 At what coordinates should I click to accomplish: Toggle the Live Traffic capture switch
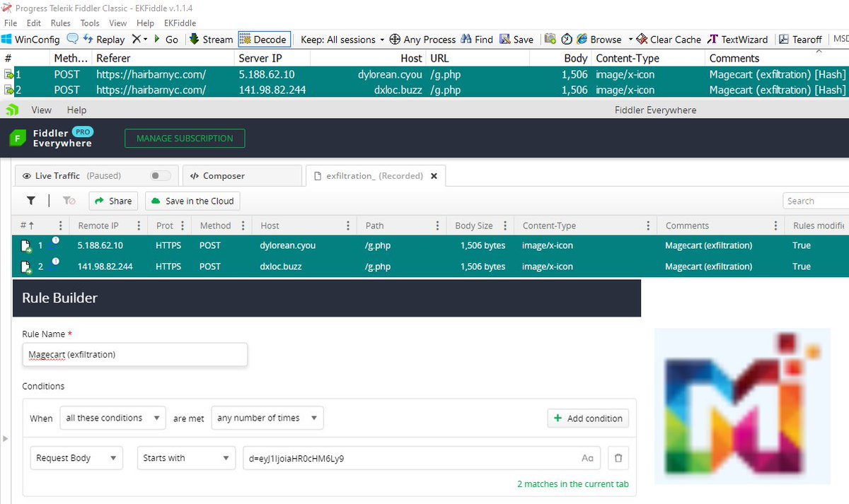click(x=161, y=176)
